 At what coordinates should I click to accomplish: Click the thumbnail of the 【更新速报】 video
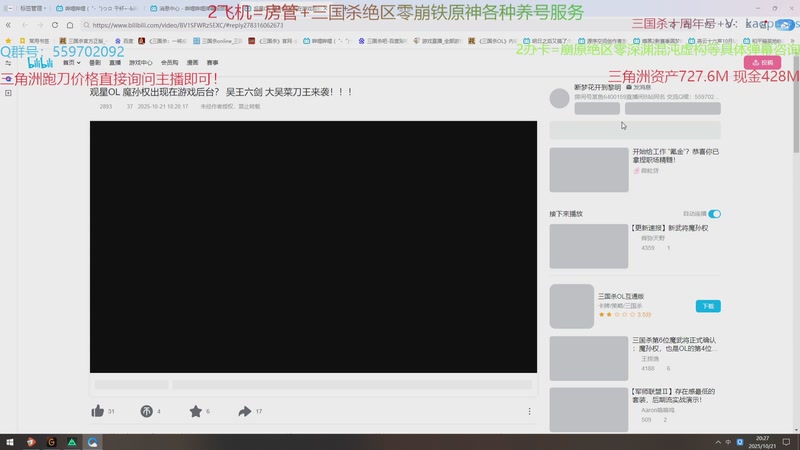pos(589,246)
